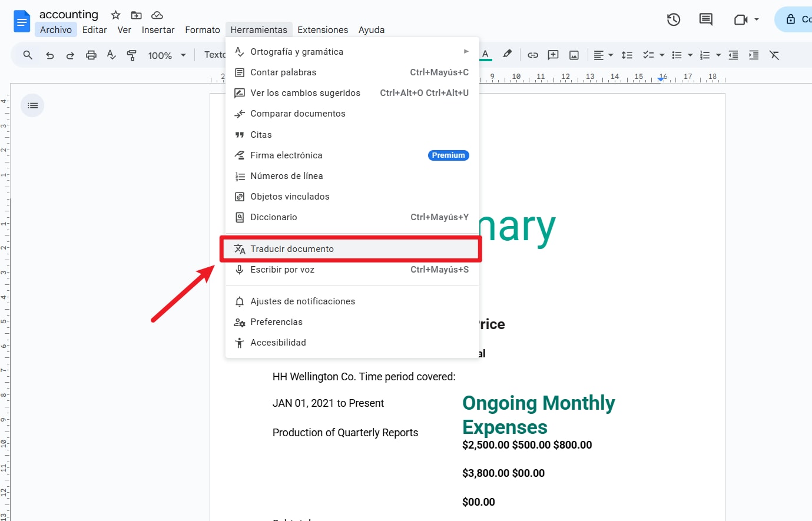Select the text highlight color tool

507,55
